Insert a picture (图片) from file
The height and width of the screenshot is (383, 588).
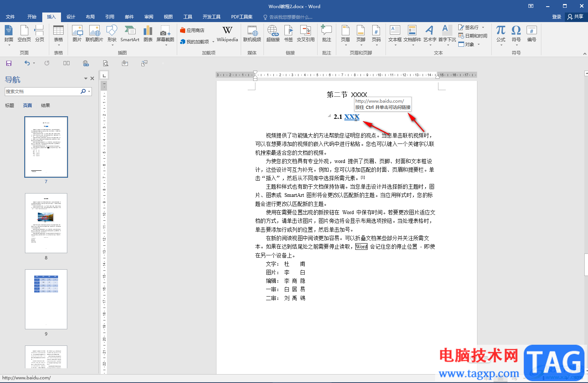pyautogui.click(x=77, y=34)
